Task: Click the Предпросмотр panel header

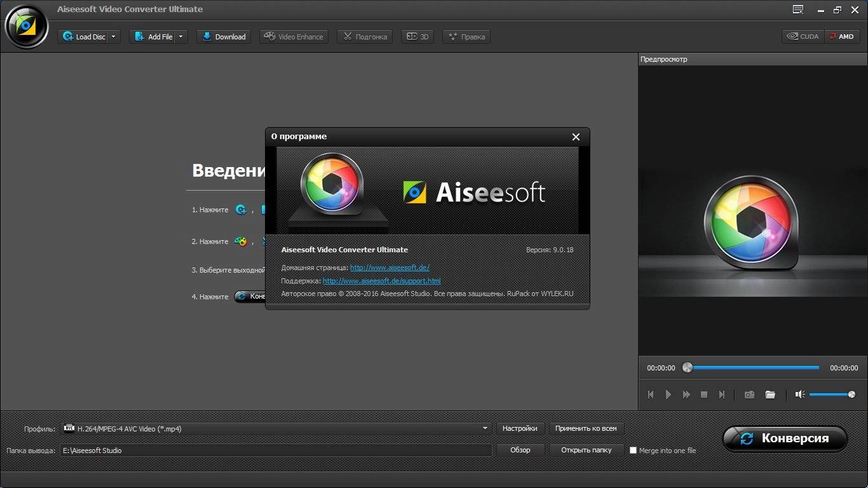Action: click(753, 59)
